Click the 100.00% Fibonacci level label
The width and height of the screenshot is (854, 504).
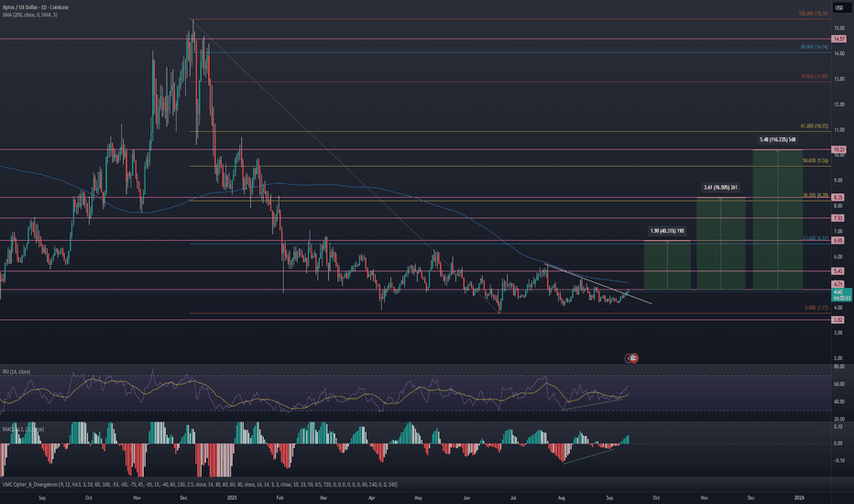pos(816,15)
